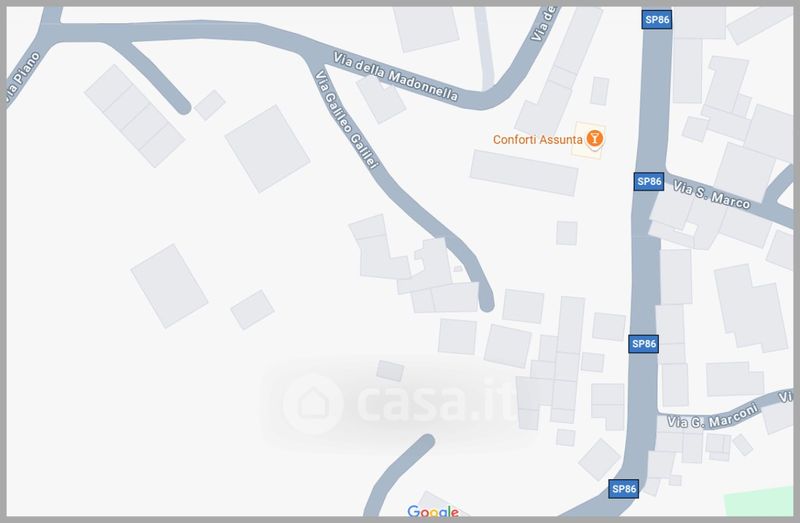The width and height of the screenshot is (800, 523).
Task: Click the long rectangular building below Conforti Assunta
Action: point(524,172)
